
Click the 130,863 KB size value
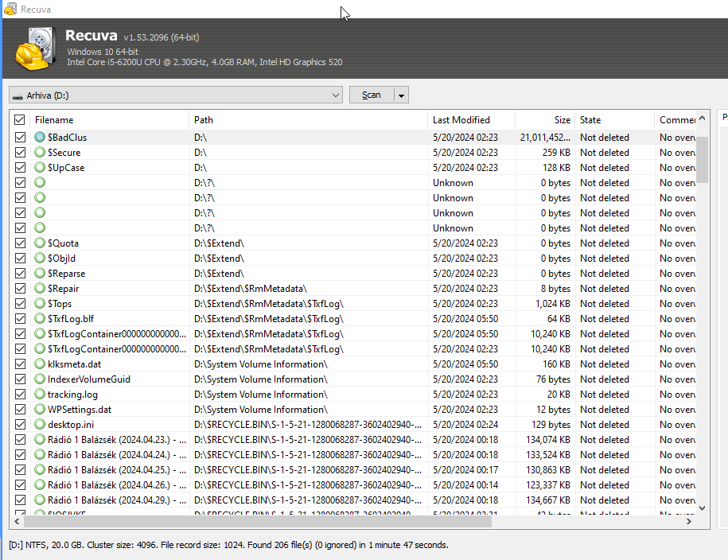[x=548, y=470]
